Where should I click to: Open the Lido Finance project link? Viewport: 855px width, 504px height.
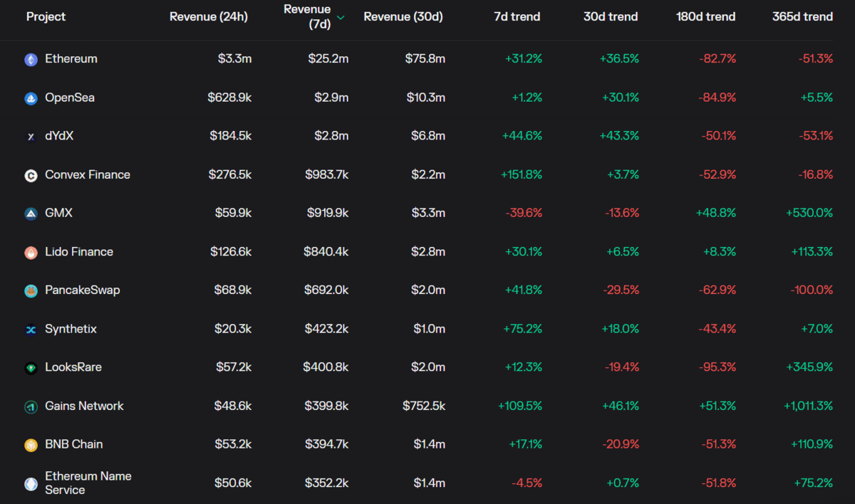coord(79,251)
